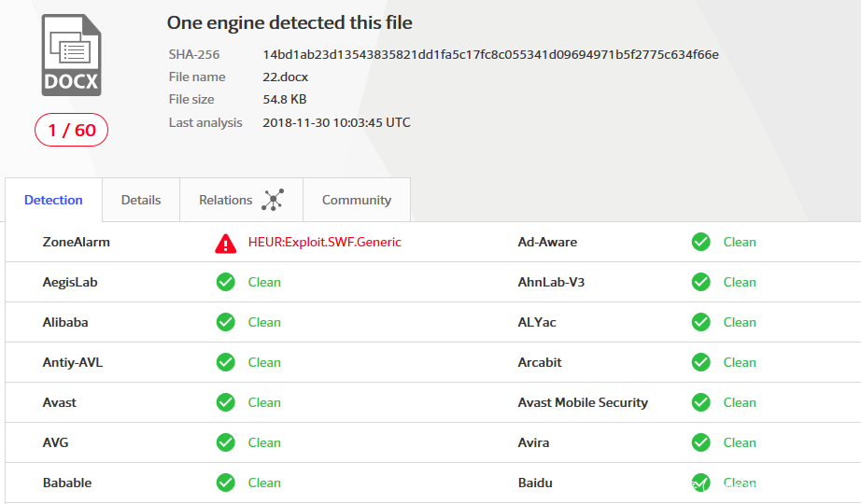The height and width of the screenshot is (504, 861).
Task: Click the green check icon for Avast Mobile Security
Action: [x=701, y=402]
